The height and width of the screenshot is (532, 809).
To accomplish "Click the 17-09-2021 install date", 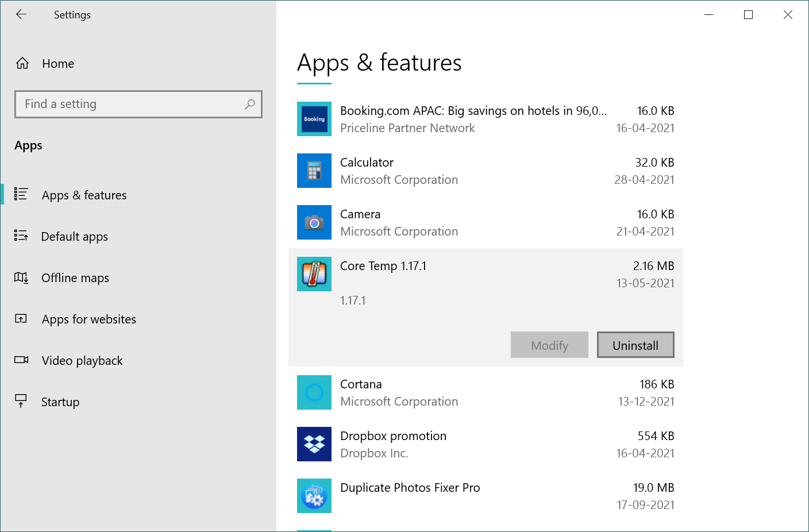I will 645,505.
